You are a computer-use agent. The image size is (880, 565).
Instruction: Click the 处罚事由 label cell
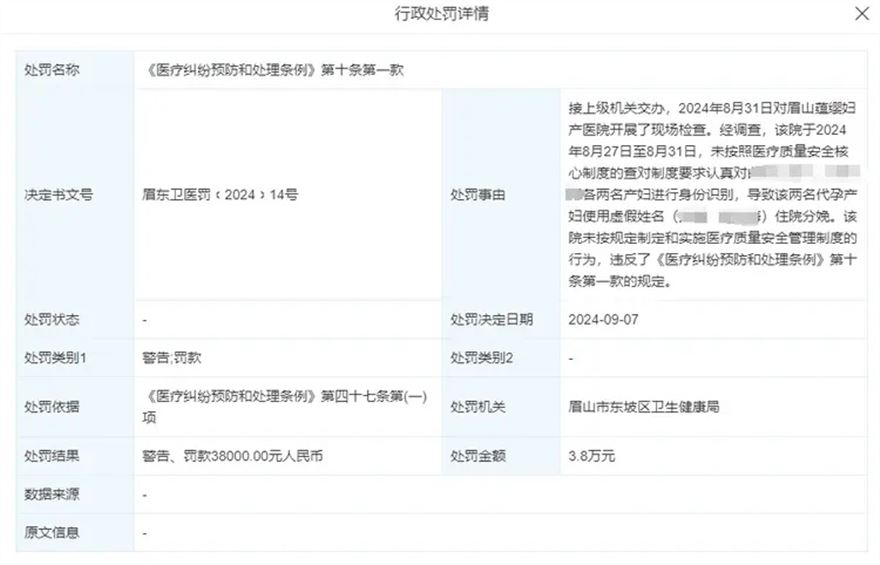477,195
